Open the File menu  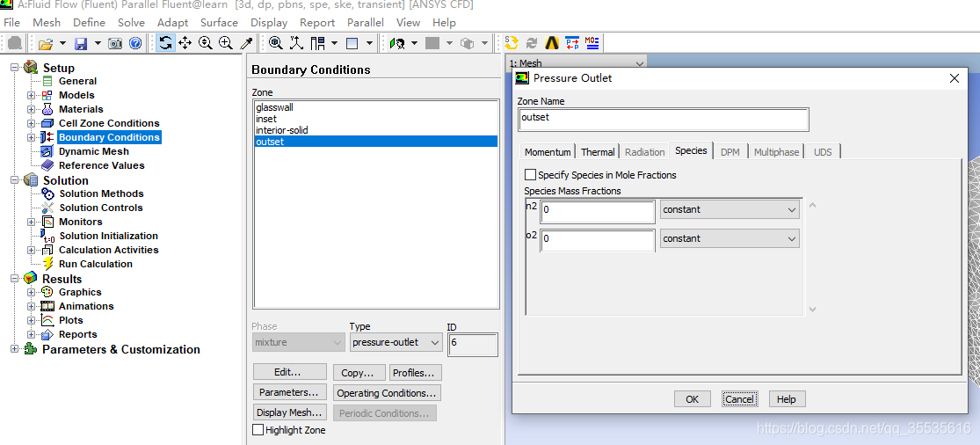point(12,23)
